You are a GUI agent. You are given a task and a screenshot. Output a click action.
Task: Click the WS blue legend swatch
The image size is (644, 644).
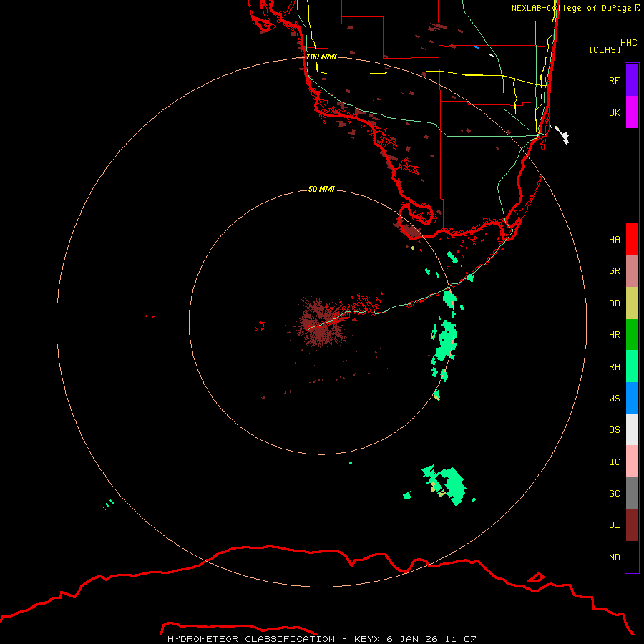[x=632, y=398]
